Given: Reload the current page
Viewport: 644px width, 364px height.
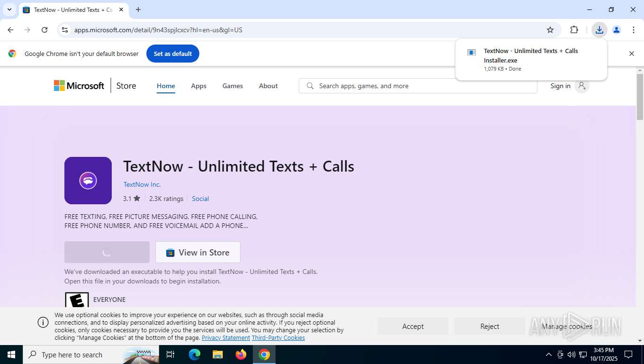Looking at the screenshot, I should point(45,30).
